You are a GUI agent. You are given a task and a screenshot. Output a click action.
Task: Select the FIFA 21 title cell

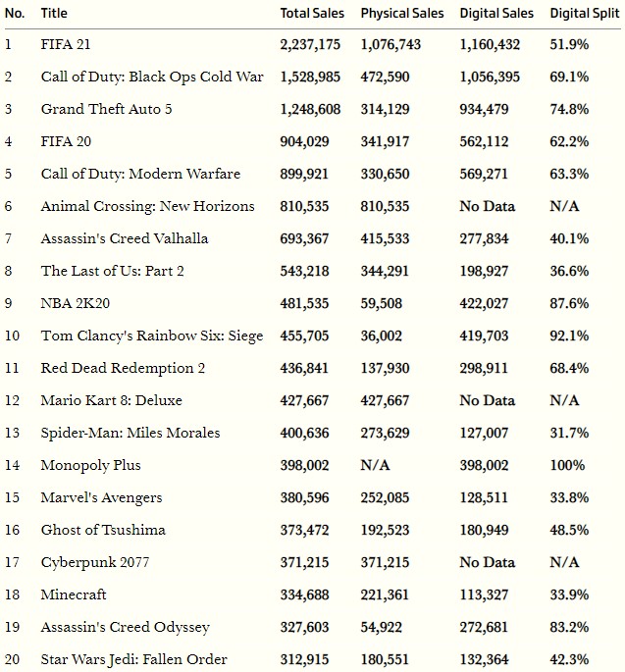(66, 44)
